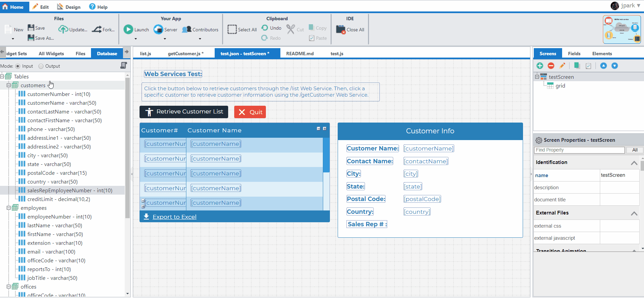Open the Launch dropdown arrow
Screen dimensions: 644x298
pyautogui.click(x=136, y=39)
